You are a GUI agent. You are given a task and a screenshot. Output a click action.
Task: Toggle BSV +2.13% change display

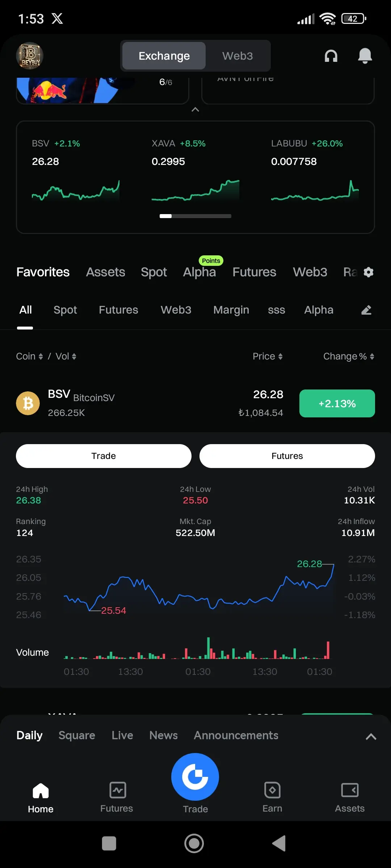pyautogui.click(x=337, y=403)
